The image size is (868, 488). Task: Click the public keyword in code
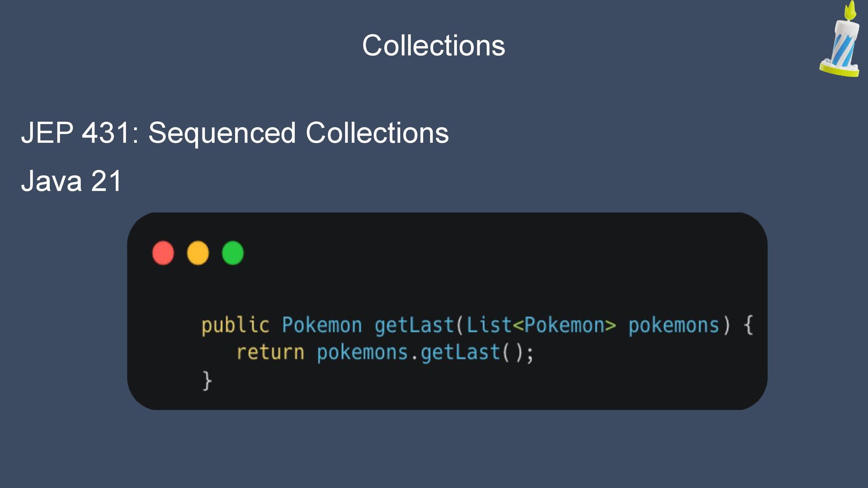[235, 326]
